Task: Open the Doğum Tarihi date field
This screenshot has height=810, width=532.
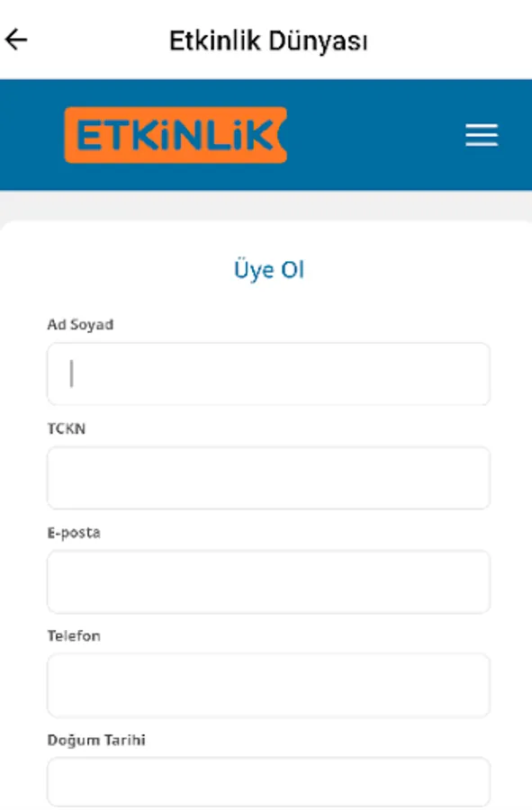Action: (x=268, y=782)
